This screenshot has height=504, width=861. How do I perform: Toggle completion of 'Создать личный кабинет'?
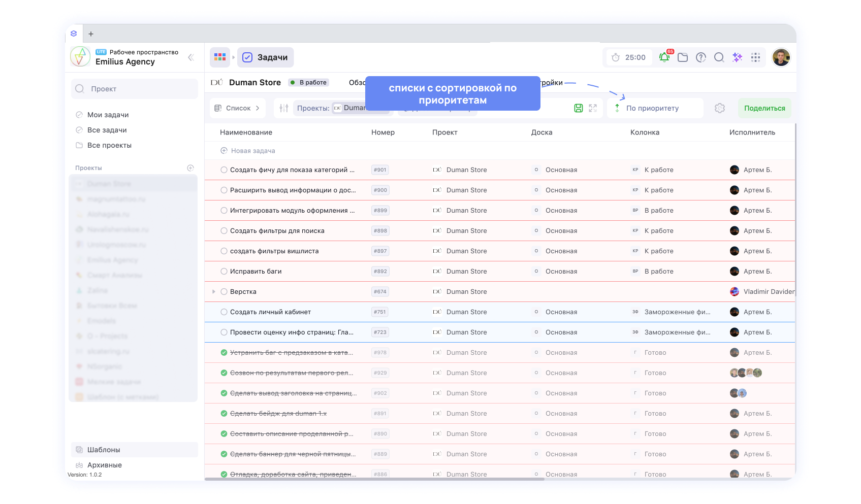tap(224, 312)
